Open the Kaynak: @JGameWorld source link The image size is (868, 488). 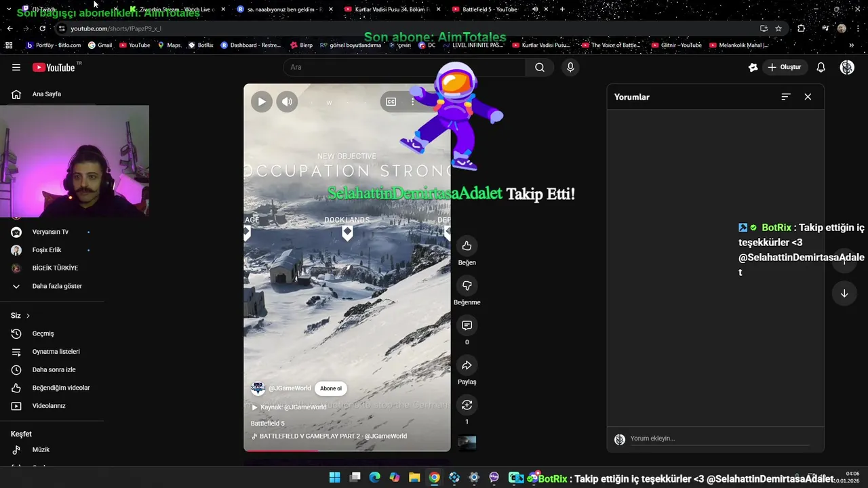coord(289,407)
